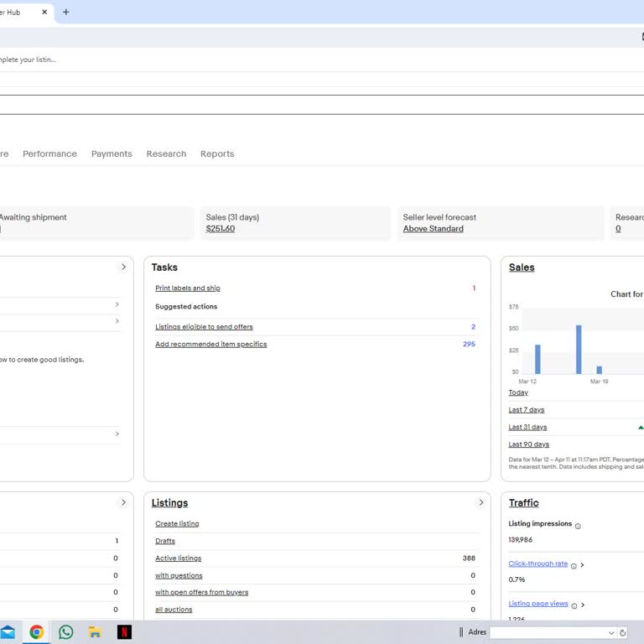The height and width of the screenshot is (644, 644).
Task: Open a new browser tab
Action: point(66,12)
